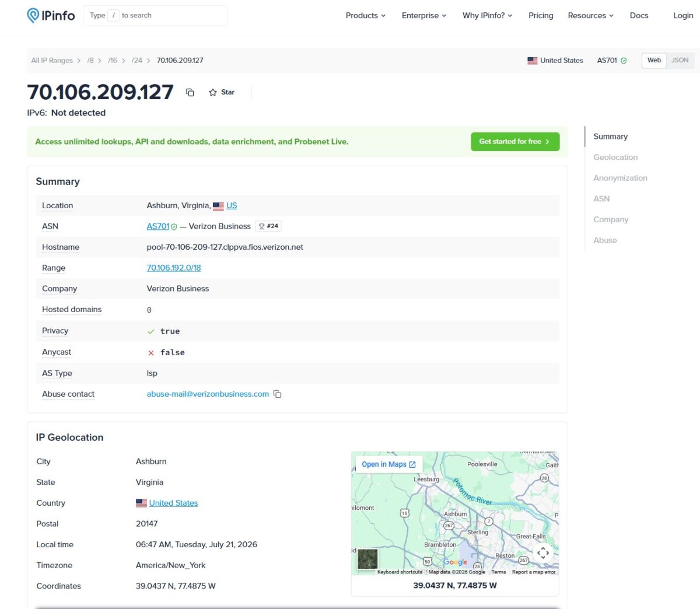
Task: Focus the search input field
Action: [x=155, y=16]
